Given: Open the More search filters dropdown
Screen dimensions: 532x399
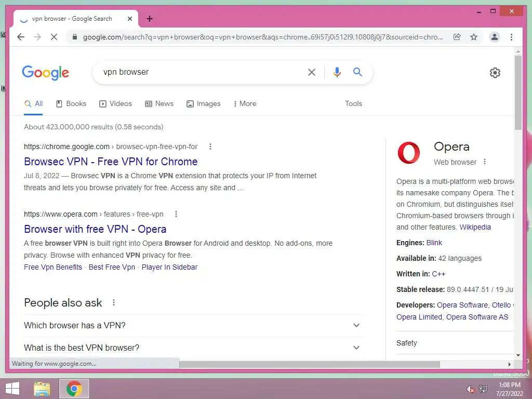Looking at the screenshot, I should click(245, 103).
